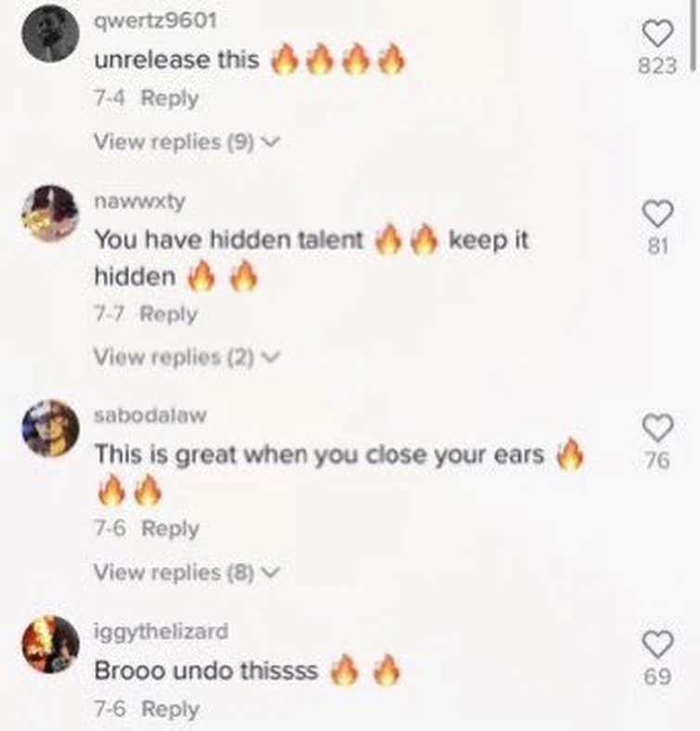This screenshot has height=731, width=700.
Task: Expand View replies (2) under nawwxty
Action: click(x=187, y=357)
